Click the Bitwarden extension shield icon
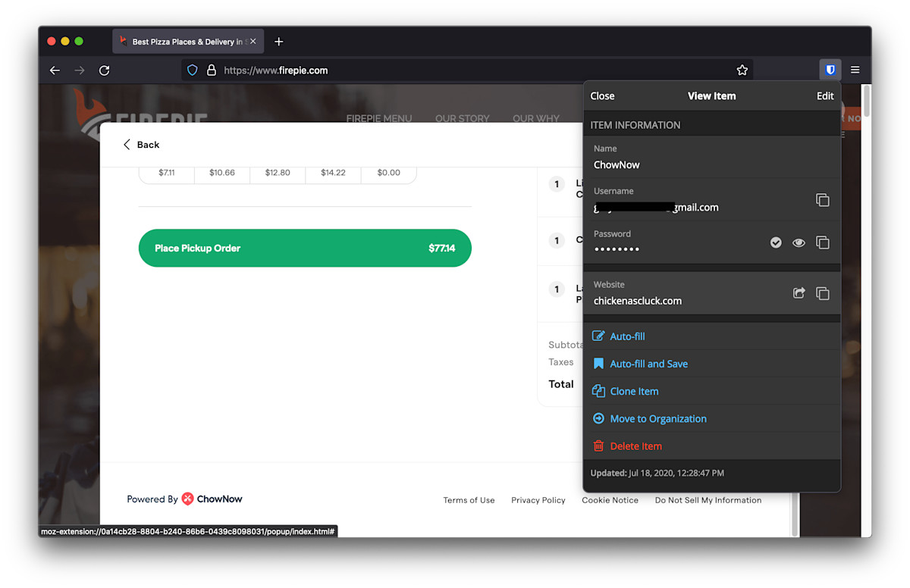 [830, 70]
